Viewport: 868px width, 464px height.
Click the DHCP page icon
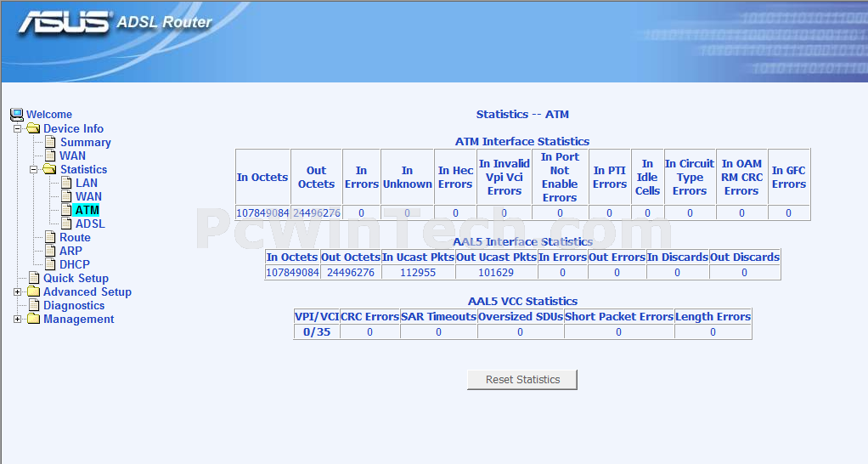pyautogui.click(x=50, y=264)
